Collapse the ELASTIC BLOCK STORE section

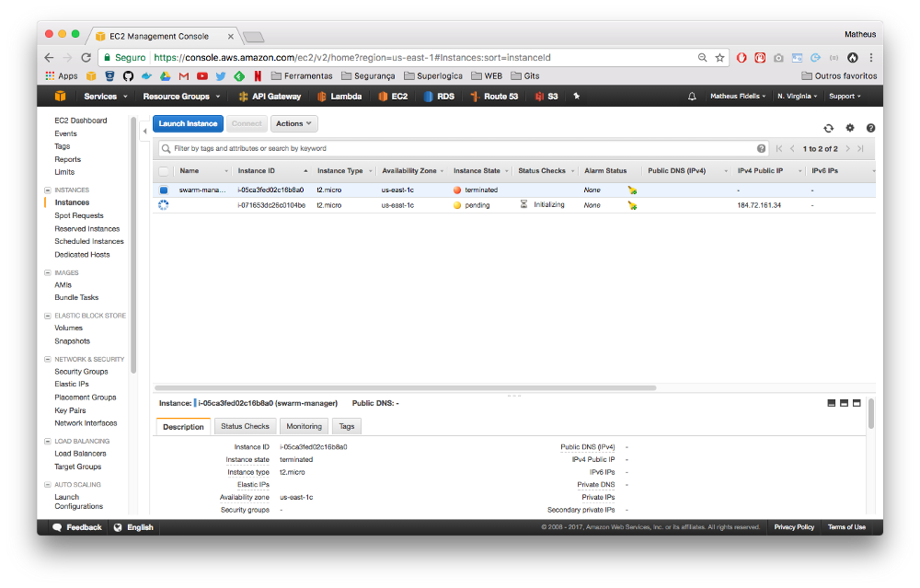(48, 316)
